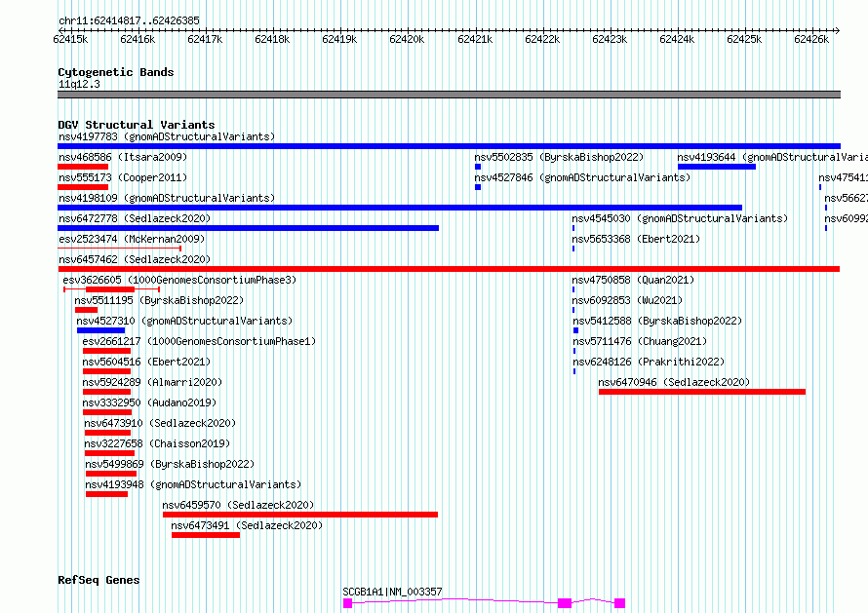Click the SCGB1A1|NM_003357 gene label
This screenshot has height=613, width=868.
(x=392, y=592)
